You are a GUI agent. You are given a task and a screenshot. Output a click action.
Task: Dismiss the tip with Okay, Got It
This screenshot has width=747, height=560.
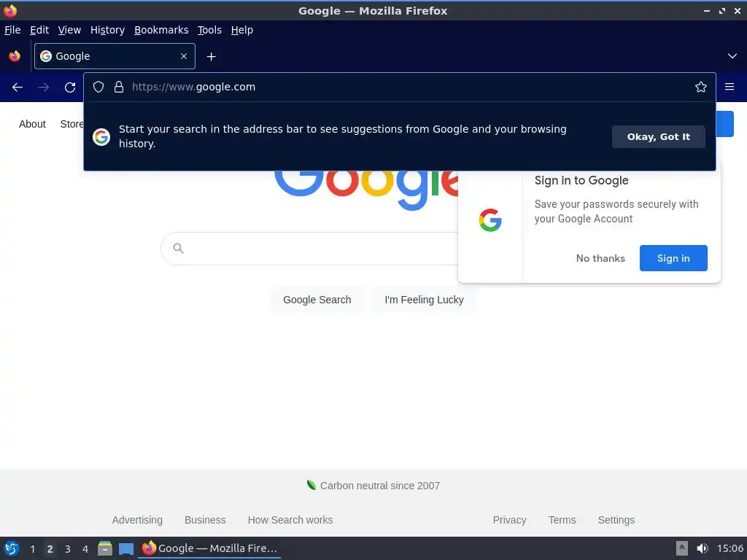(659, 136)
